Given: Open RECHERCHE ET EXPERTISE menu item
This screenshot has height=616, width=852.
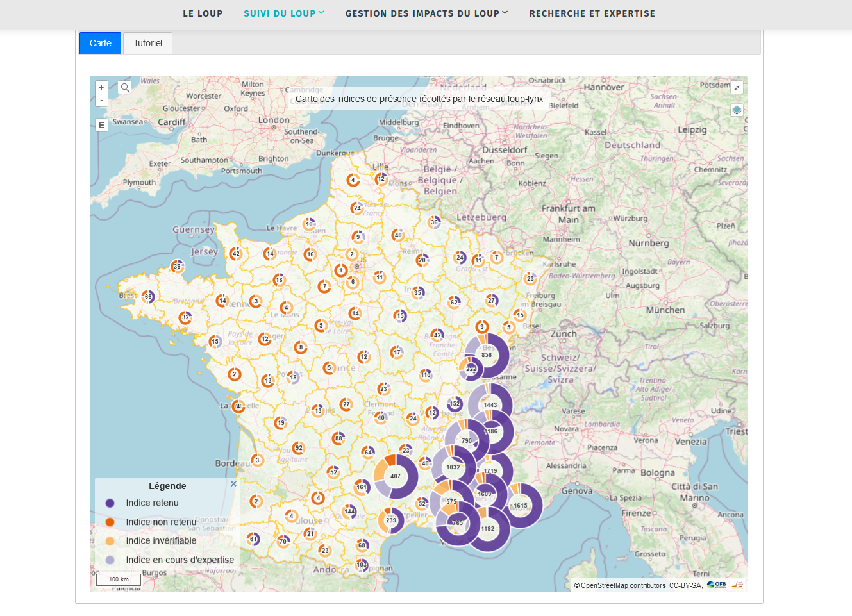Looking at the screenshot, I should pos(592,13).
